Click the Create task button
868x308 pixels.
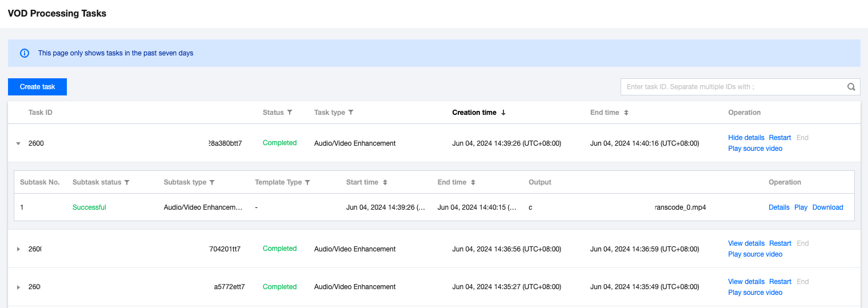38,87
